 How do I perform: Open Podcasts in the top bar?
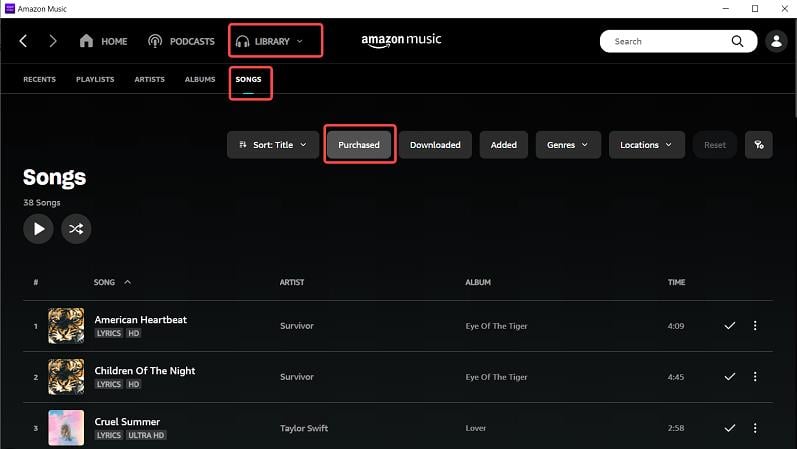tap(181, 41)
